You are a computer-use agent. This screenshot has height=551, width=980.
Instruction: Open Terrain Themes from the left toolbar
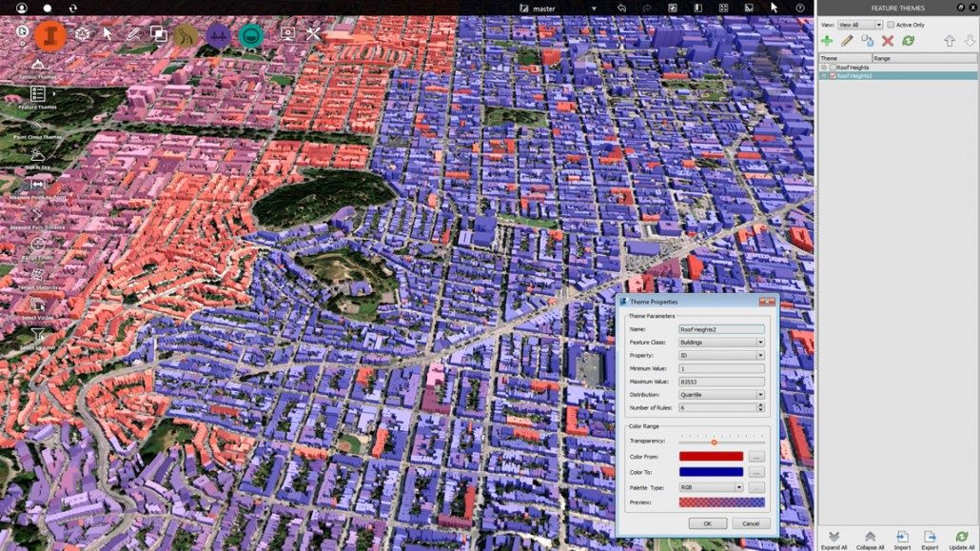click(x=37, y=65)
